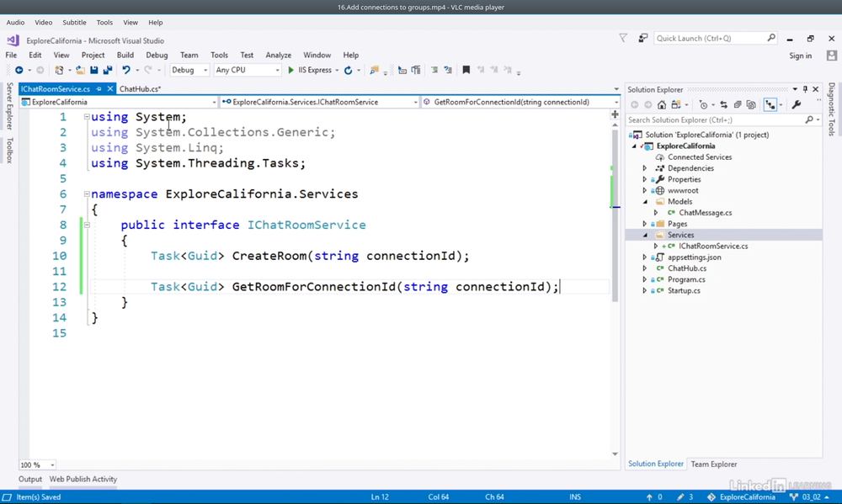Click the Save All toolbar icon
This screenshot has width=842, height=504.
108,70
